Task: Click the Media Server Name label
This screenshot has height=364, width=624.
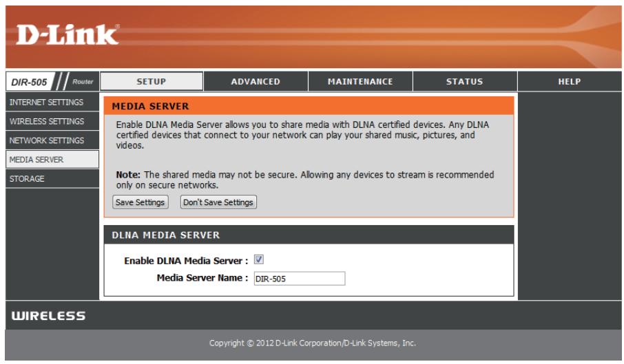Action: (x=202, y=278)
